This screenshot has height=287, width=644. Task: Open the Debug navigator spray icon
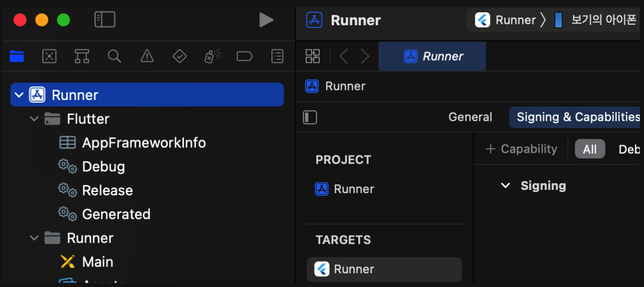[212, 56]
